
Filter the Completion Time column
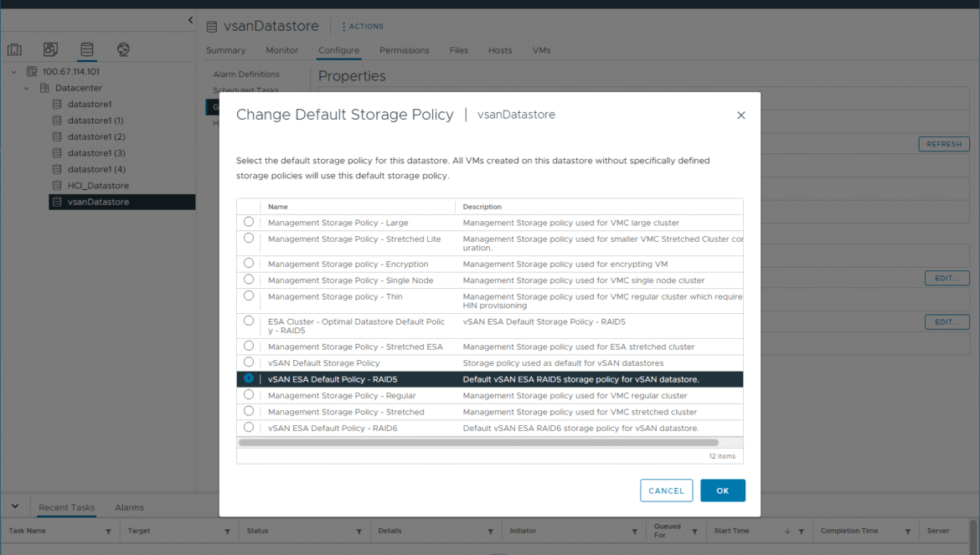coord(907,532)
